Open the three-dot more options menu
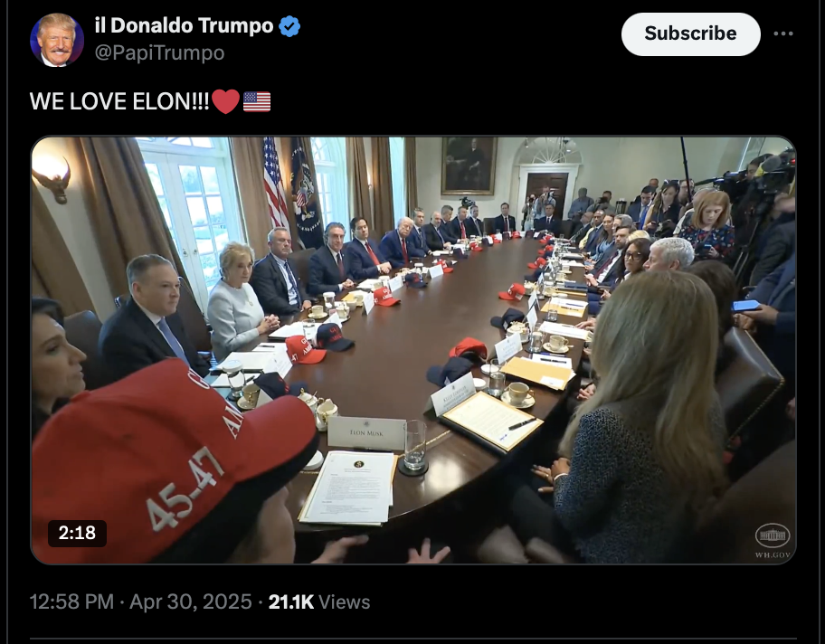This screenshot has width=825, height=644. pyautogui.click(x=782, y=33)
